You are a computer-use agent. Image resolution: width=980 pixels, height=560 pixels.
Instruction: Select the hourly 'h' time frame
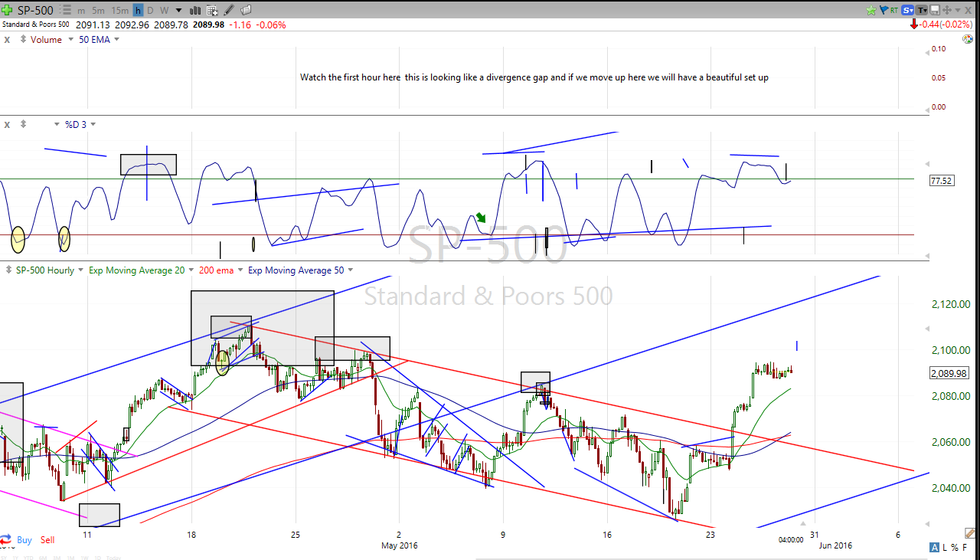(138, 11)
